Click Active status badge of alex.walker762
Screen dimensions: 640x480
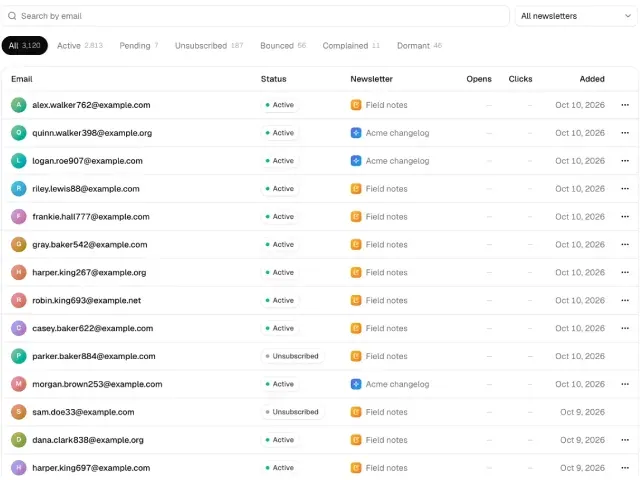coord(280,105)
